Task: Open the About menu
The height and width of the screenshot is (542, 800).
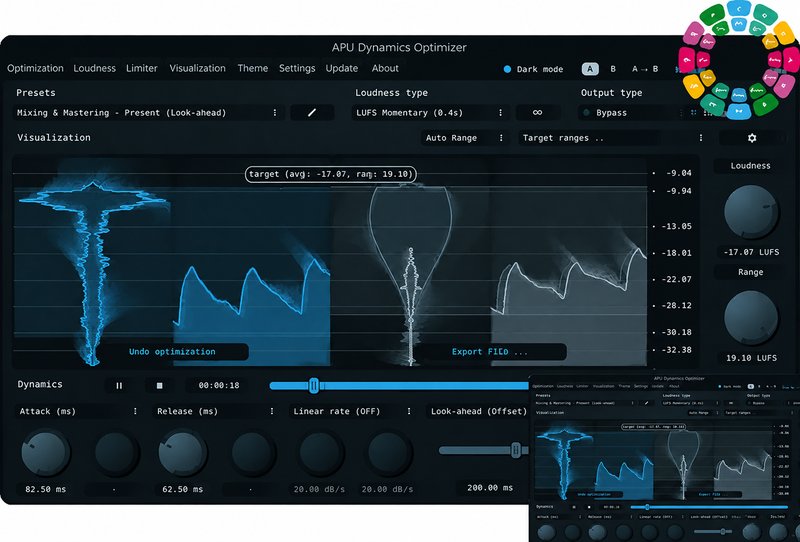Action: point(385,68)
